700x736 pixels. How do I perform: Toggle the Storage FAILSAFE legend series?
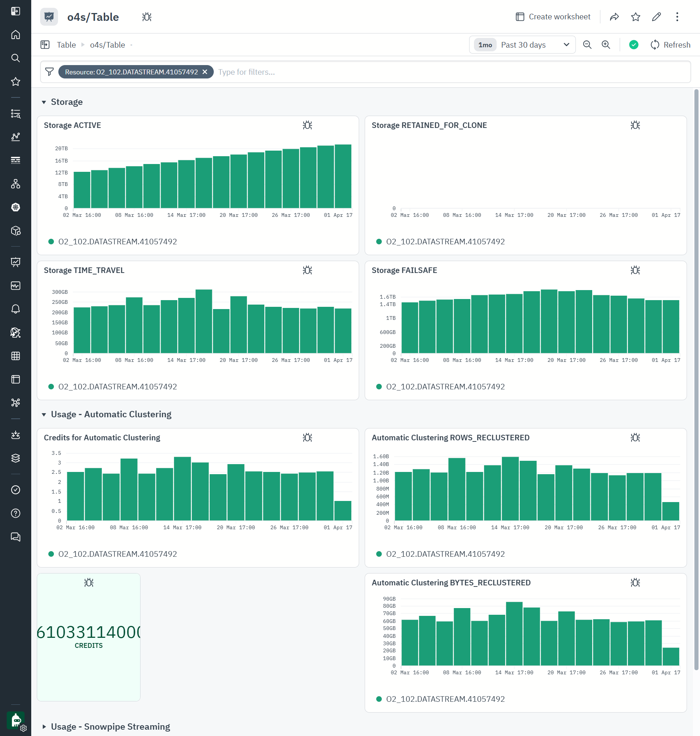pos(445,387)
